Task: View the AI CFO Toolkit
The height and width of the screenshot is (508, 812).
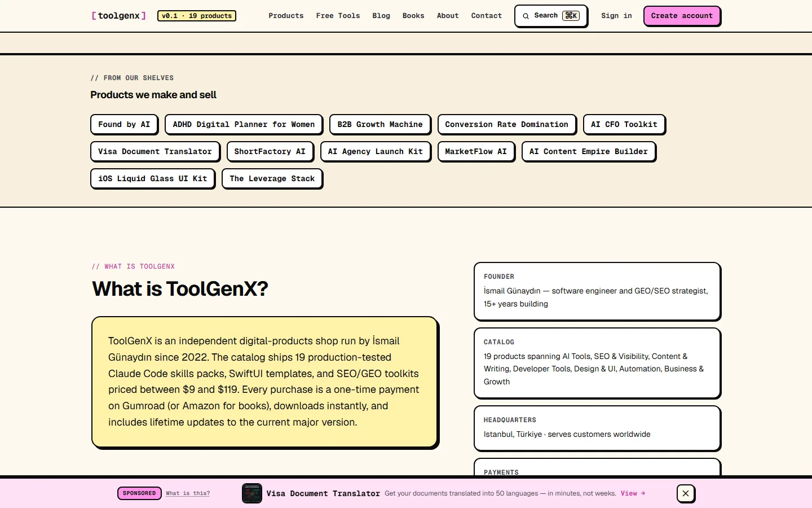Action: coord(624,124)
